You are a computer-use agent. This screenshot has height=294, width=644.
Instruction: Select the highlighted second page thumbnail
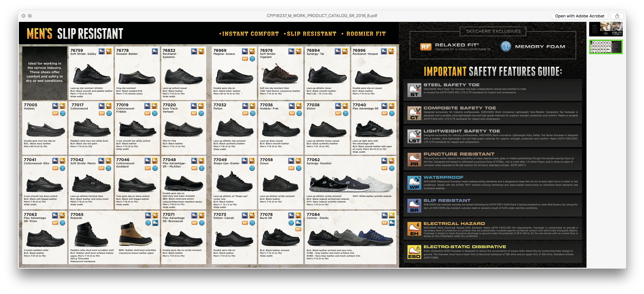606,47
